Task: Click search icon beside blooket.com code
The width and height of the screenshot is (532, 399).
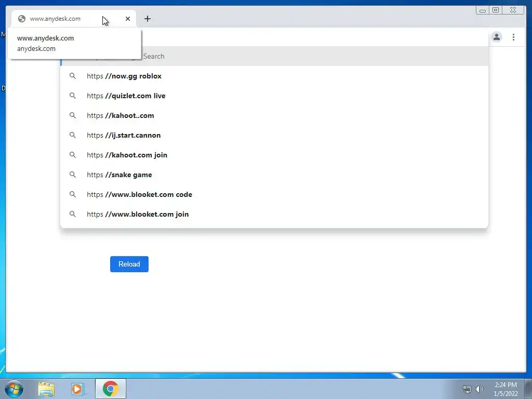Action: [73, 194]
